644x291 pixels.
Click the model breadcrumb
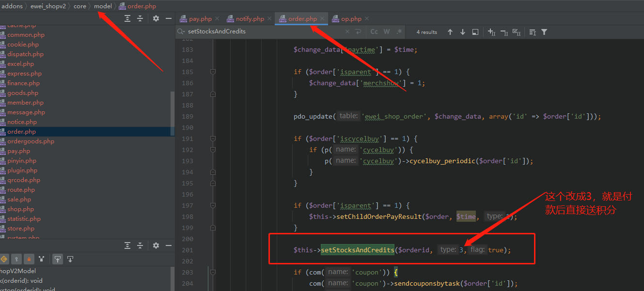pyautogui.click(x=103, y=6)
